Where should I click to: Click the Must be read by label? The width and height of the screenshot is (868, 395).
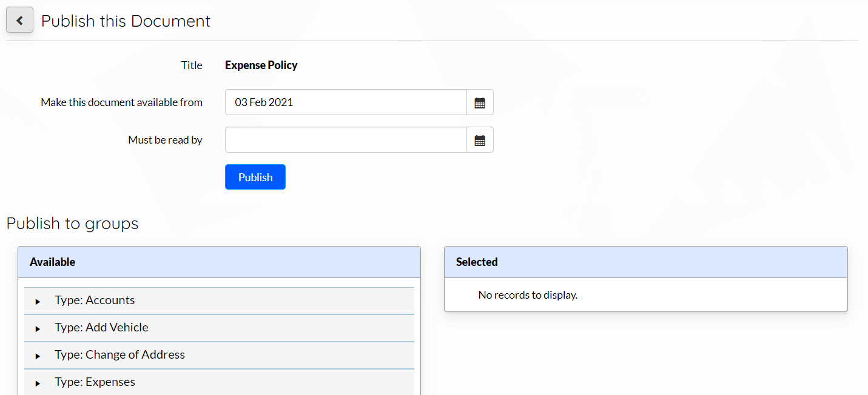point(165,140)
